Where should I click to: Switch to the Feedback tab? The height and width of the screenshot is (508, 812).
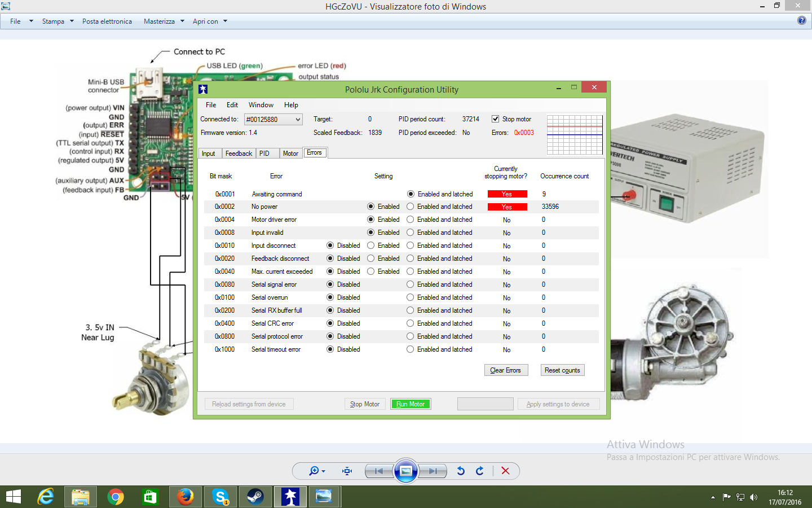[239, 154]
